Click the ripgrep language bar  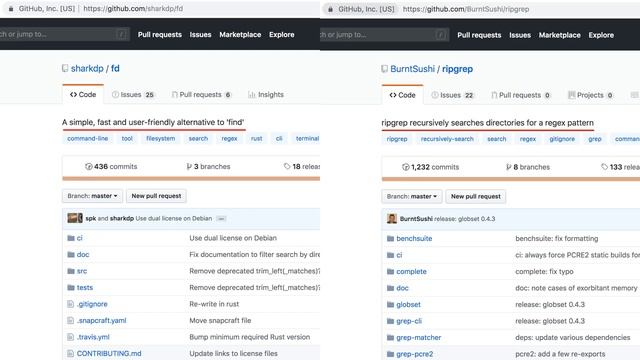[x=511, y=179]
